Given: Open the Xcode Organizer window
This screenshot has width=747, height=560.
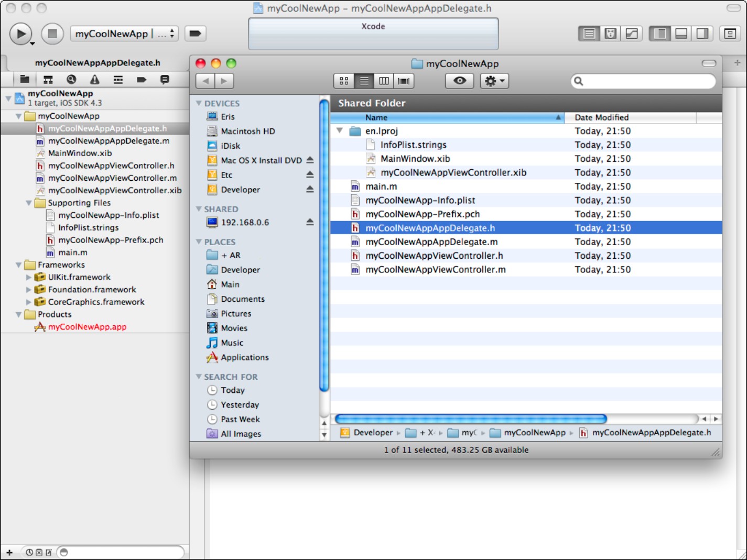Looking at the screenshot, I should click(730, 34).
